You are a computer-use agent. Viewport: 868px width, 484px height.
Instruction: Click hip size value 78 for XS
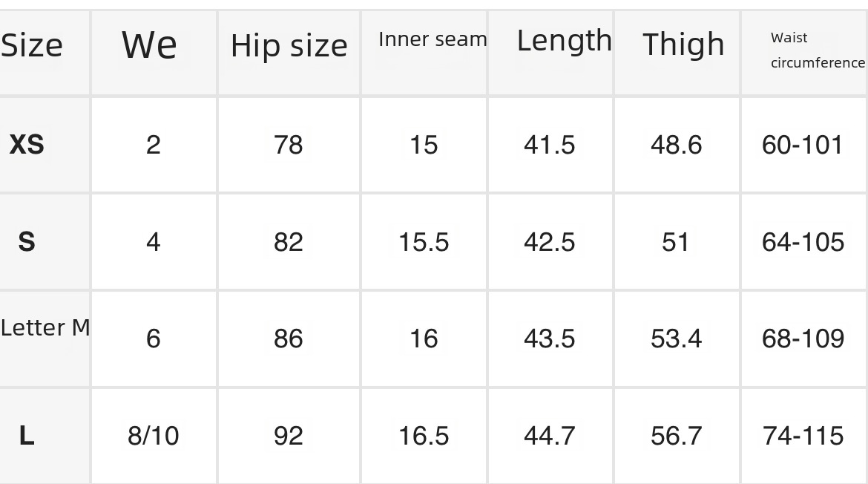click(288, 145)
